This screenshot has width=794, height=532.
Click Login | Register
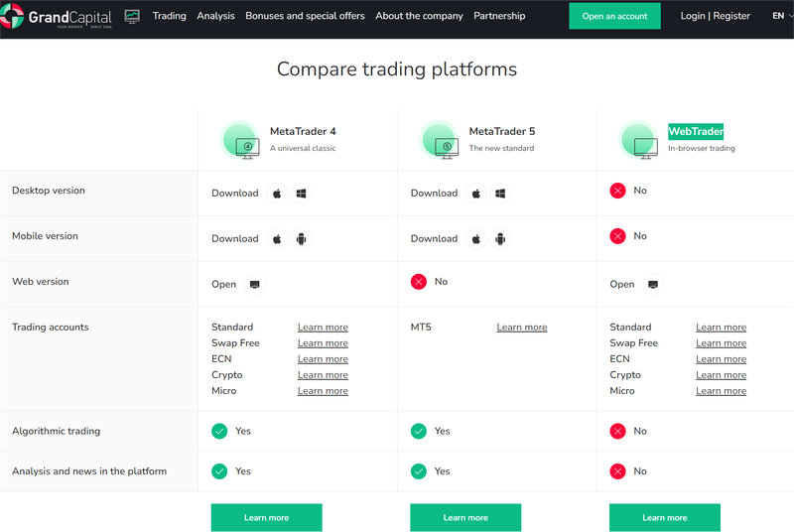point(715,16)
